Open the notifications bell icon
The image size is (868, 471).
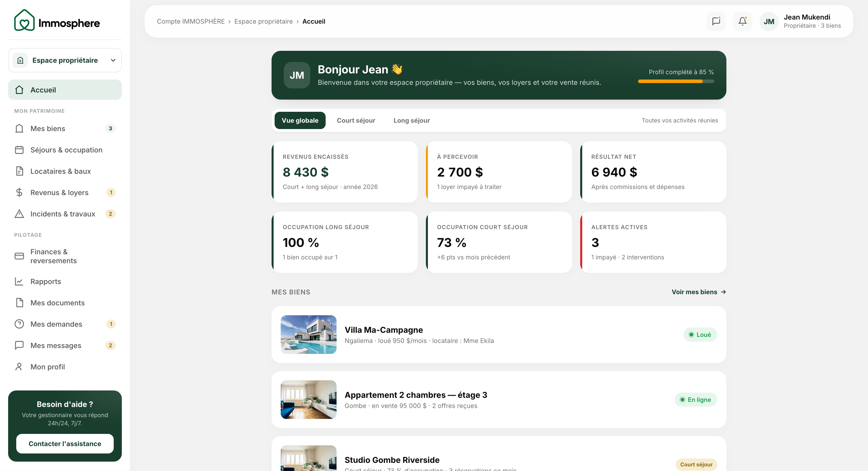pyautogui.click(x=742, y=21)
